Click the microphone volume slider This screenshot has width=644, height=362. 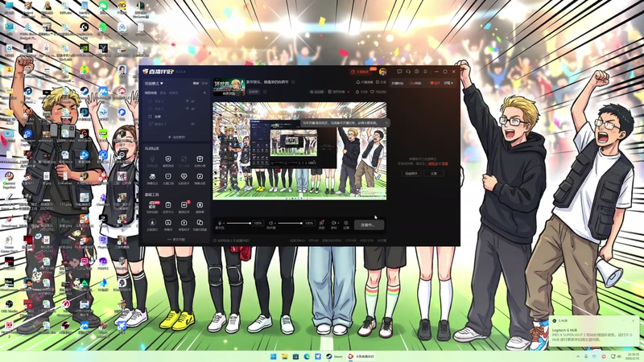point(238,224)
